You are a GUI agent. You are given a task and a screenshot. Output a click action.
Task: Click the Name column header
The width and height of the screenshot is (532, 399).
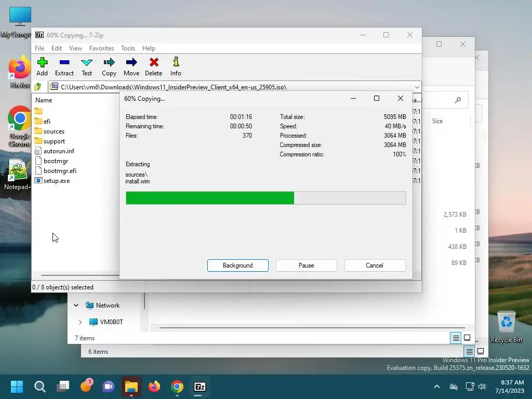pos(44,100)
